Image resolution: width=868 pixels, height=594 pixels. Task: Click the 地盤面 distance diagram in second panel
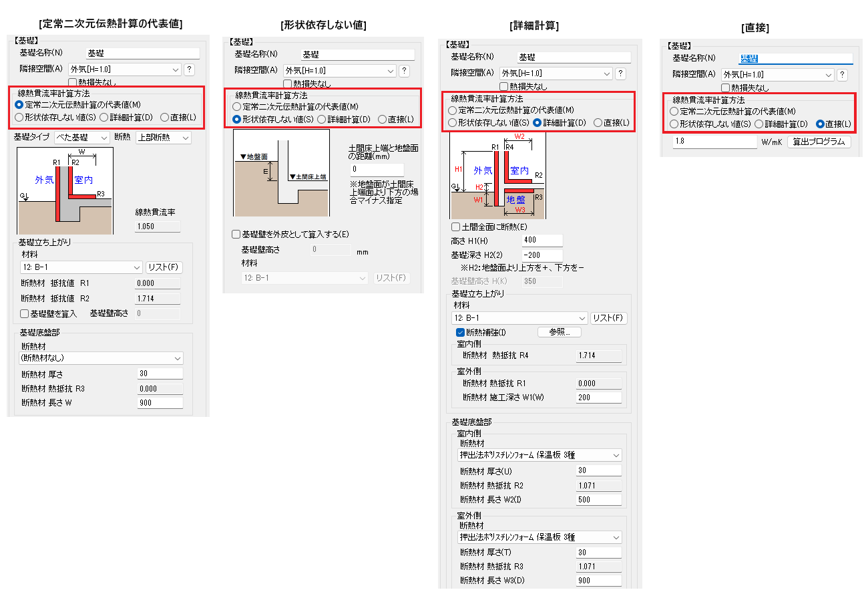pyautogui.click(x=281, y=173)
